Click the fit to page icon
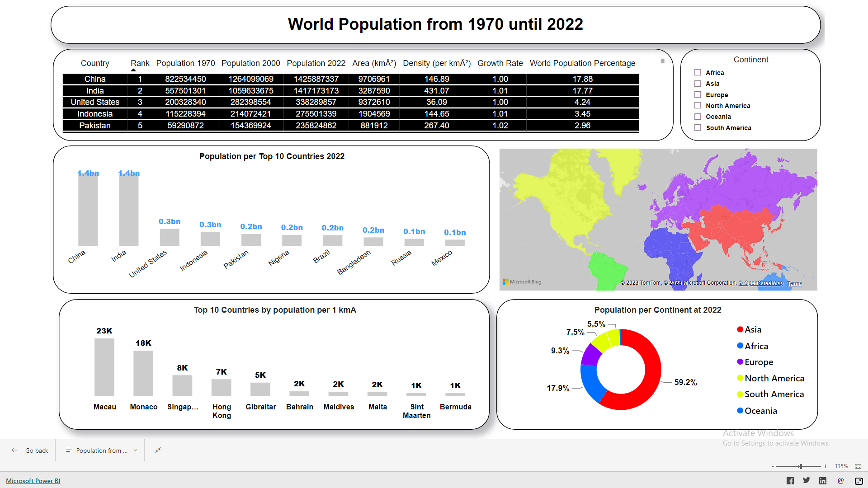This screenshot has width=868, height=488. [858, 466]
